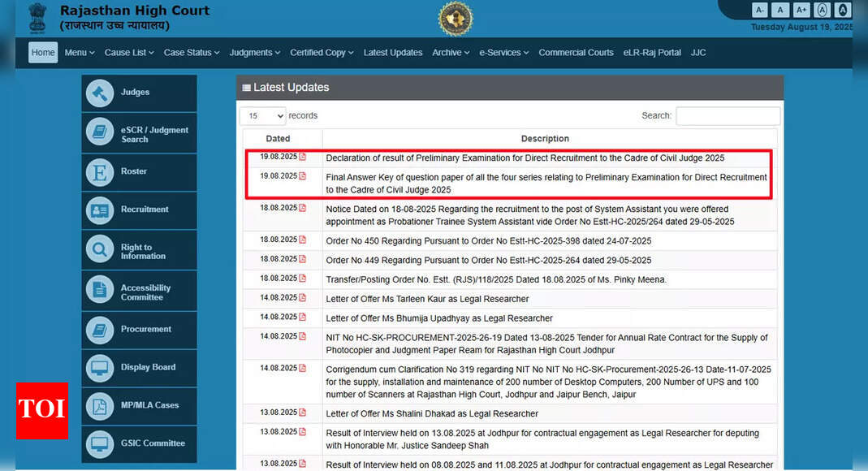Open PDF icon for Final Answer Key row
This screenshot has height=471, width=868.
point(303,176)
